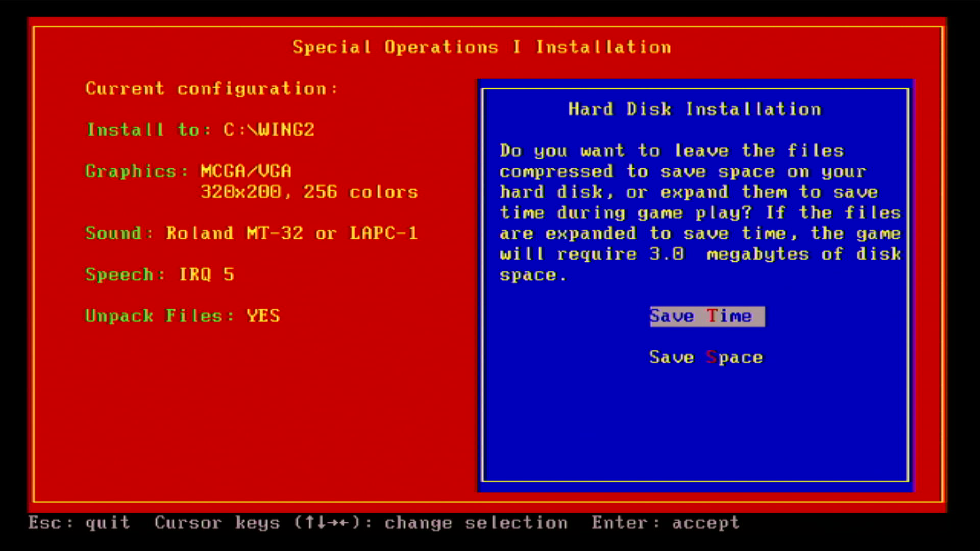
Task: Click the Enter: accept hint
Action: point(665,523)
